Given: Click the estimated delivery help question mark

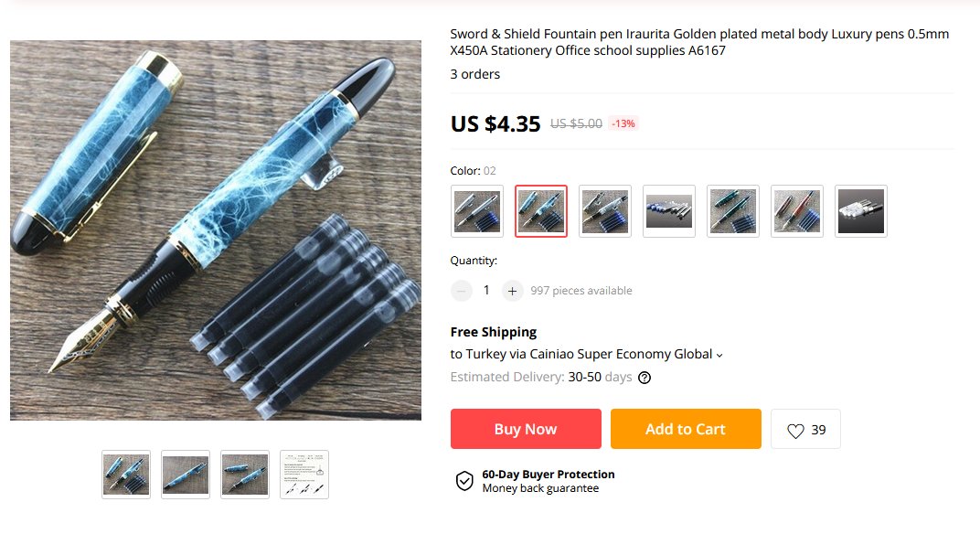Looking at the screenshot, I should [644, 378].
